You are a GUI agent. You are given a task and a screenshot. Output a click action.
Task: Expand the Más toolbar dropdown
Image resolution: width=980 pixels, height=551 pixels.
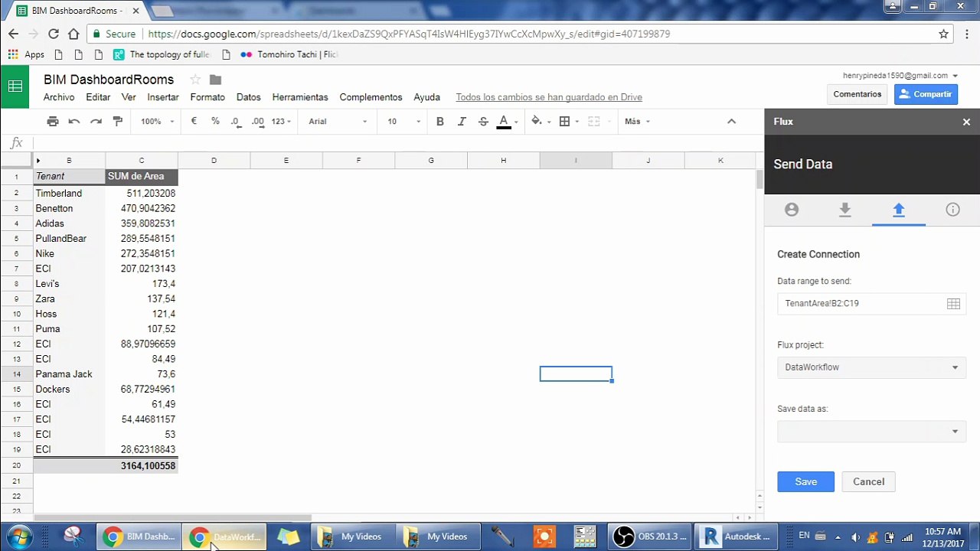(637, 121)
